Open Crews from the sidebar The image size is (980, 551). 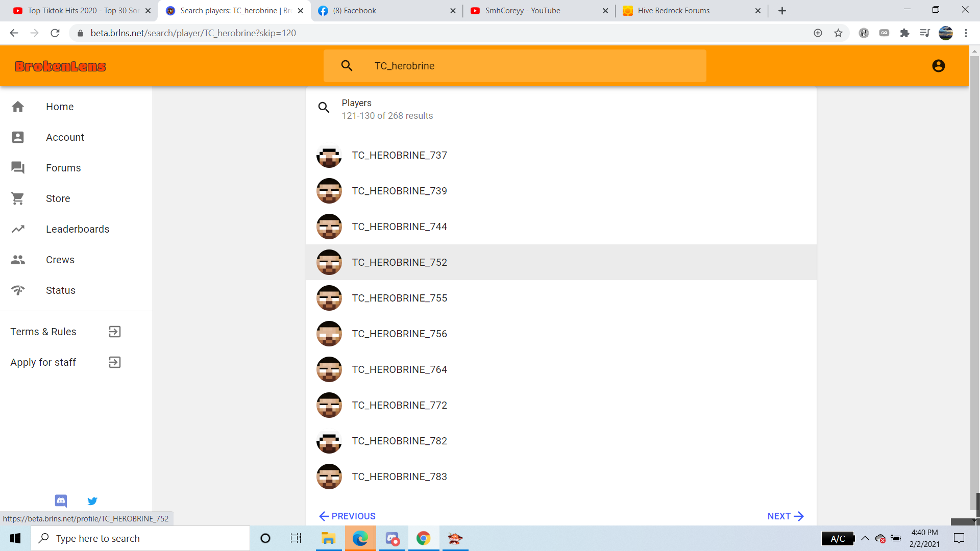click(76, 260)
